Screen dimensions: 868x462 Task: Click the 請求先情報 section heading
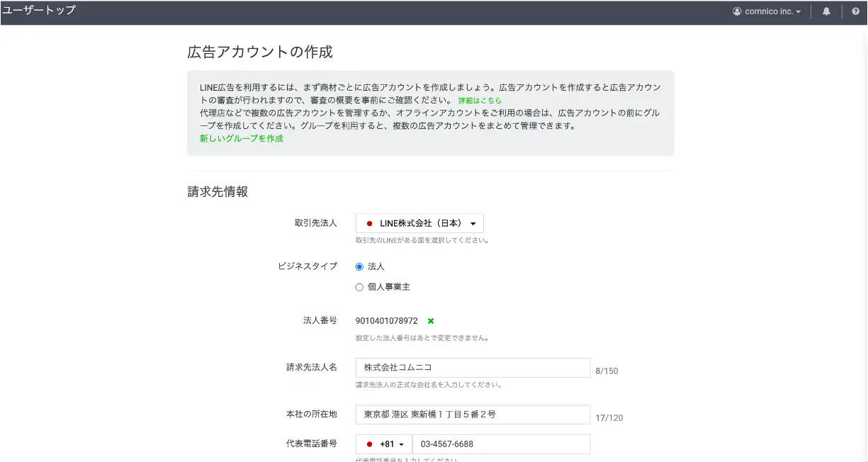coord(218,192)
